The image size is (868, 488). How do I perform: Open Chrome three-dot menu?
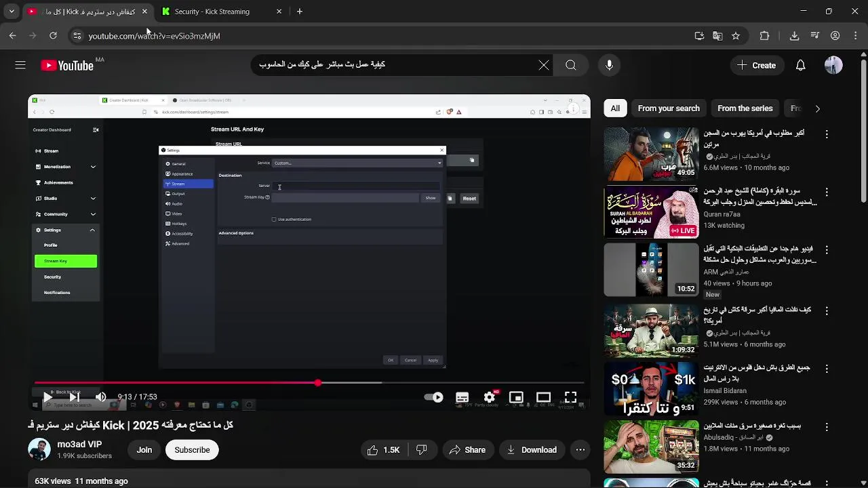856,36
